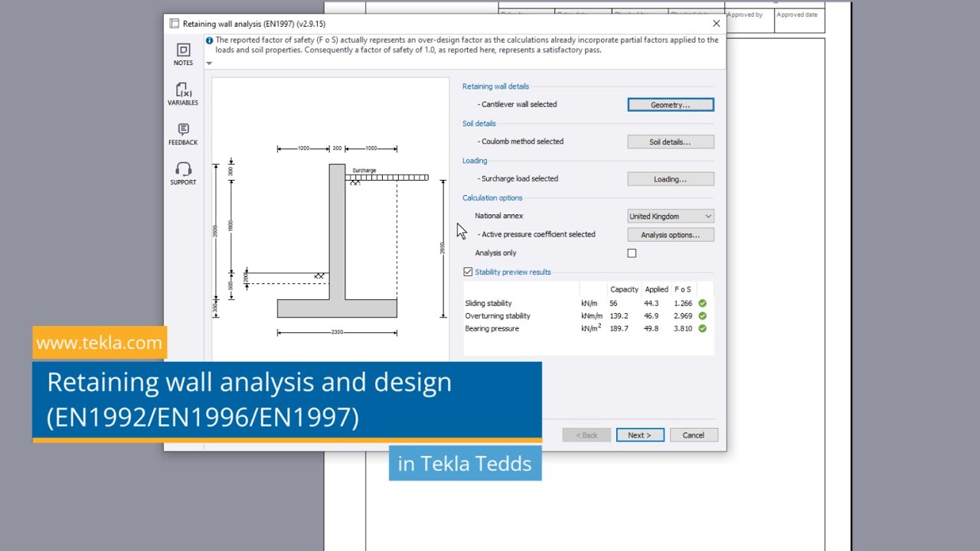Screen dimensions: 980x551
Task: Open the Soil details... dialog
Action: [x=671, y=142]
